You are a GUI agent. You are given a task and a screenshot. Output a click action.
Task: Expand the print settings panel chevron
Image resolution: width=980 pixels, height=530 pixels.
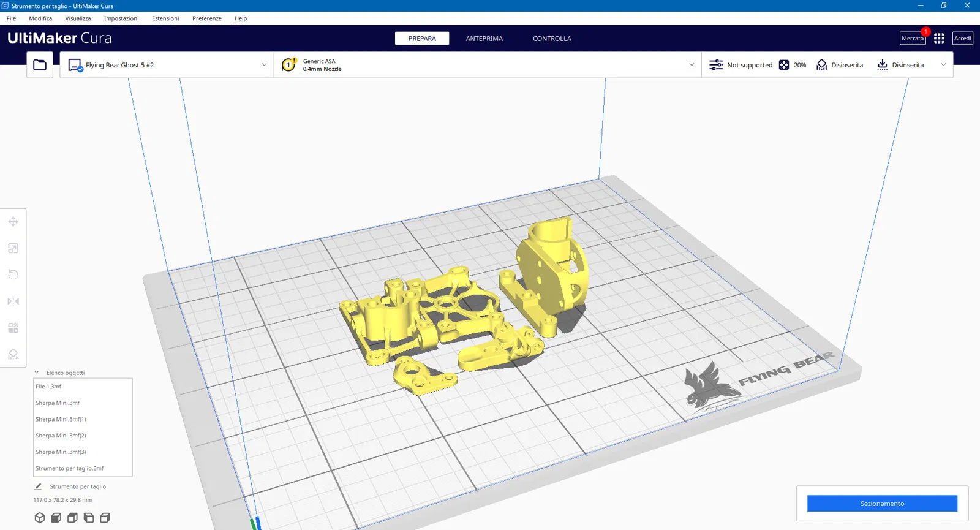[943, 65]
